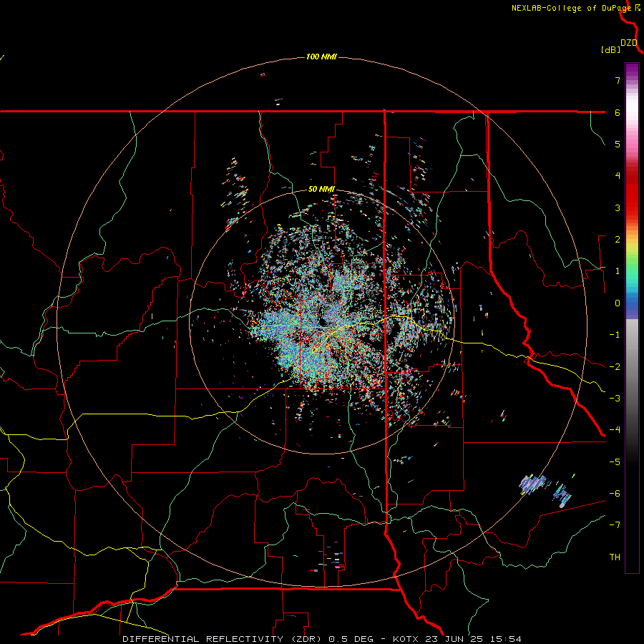
Task: Click the isolated blue echo cluster near the bottom right
Action: point(532,484)
